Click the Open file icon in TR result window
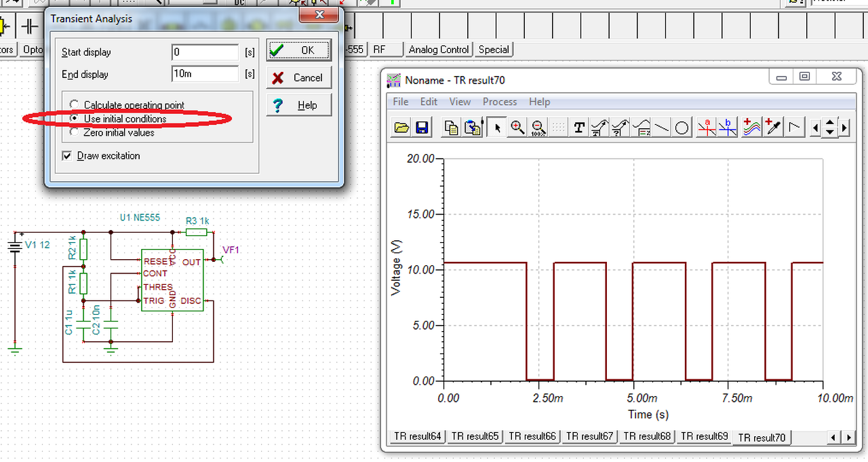Image resolution: width=868 pixels, height=462 pixels. (401, 128)
